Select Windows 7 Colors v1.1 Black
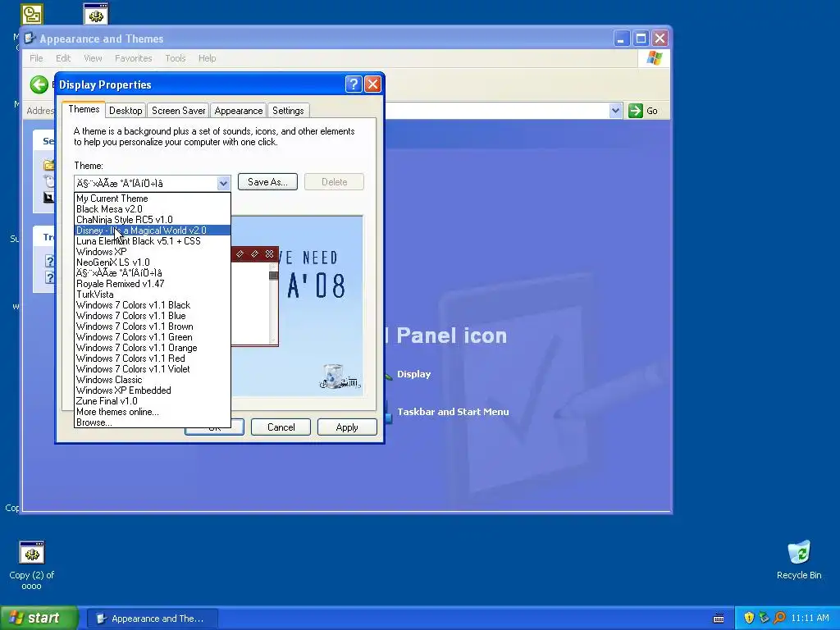The image size is (840, 630). tap(152, 305)
